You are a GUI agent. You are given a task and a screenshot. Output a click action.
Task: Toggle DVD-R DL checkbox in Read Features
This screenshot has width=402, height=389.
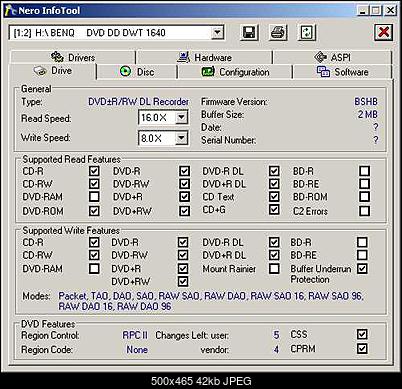(x=274, y=171)
